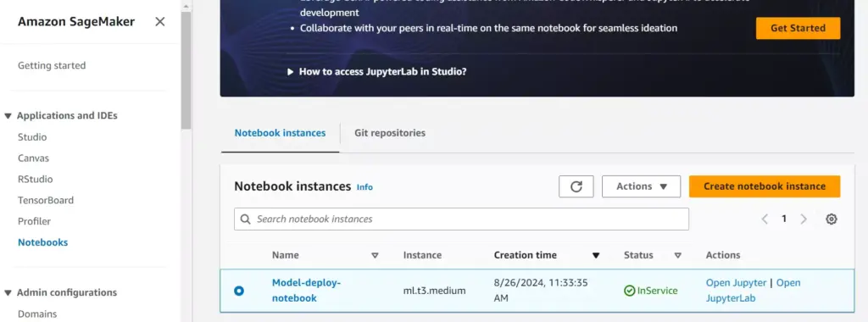Click the InService status text
868x322 pixels.
(657, 291)
